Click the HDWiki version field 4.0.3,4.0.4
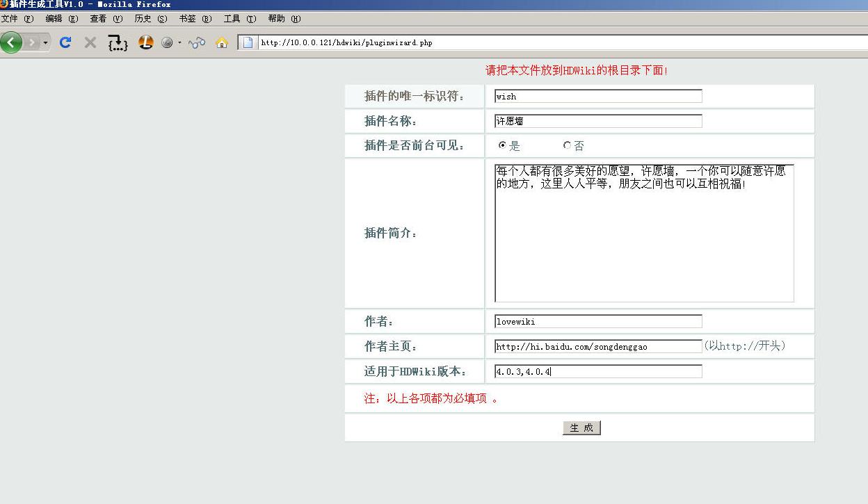 coord(598,371)
